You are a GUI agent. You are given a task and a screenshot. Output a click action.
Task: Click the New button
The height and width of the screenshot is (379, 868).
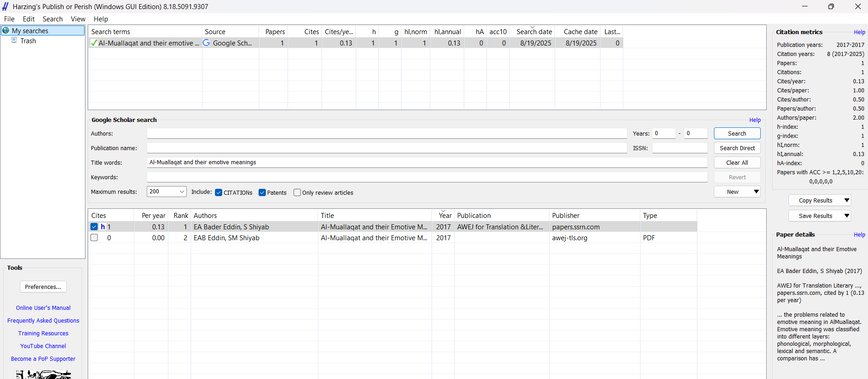[x=733, y=192]
